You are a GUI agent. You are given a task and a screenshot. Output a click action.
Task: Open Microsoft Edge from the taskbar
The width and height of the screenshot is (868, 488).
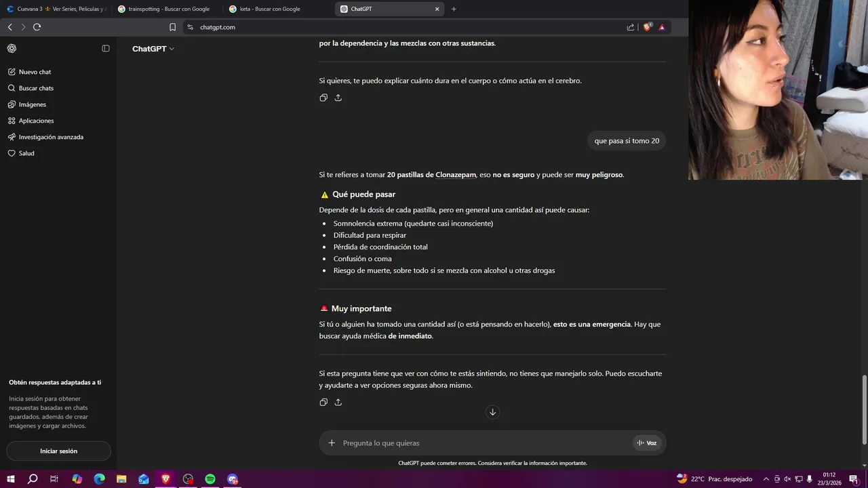[99, 479]
